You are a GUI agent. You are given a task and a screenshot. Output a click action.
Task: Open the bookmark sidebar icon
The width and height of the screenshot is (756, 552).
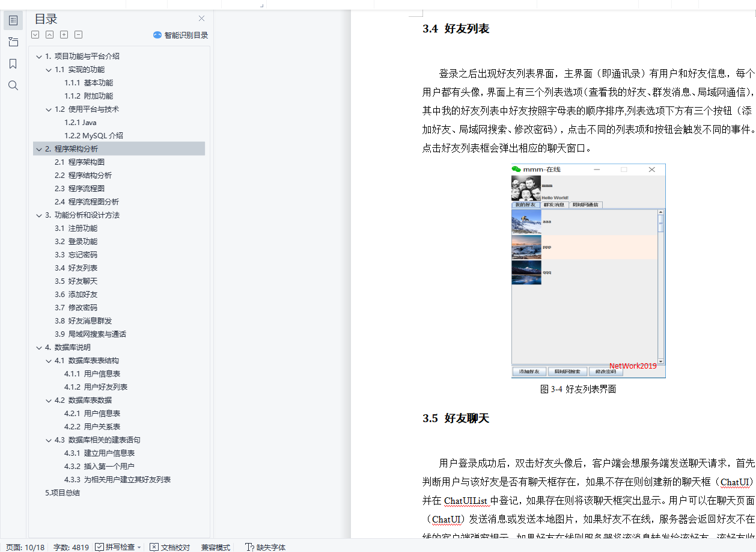13,64
